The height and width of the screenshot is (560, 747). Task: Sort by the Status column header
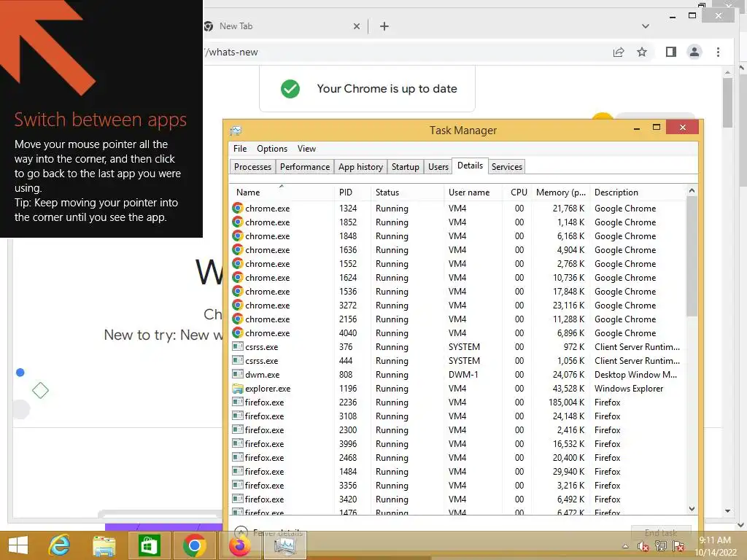407,192
